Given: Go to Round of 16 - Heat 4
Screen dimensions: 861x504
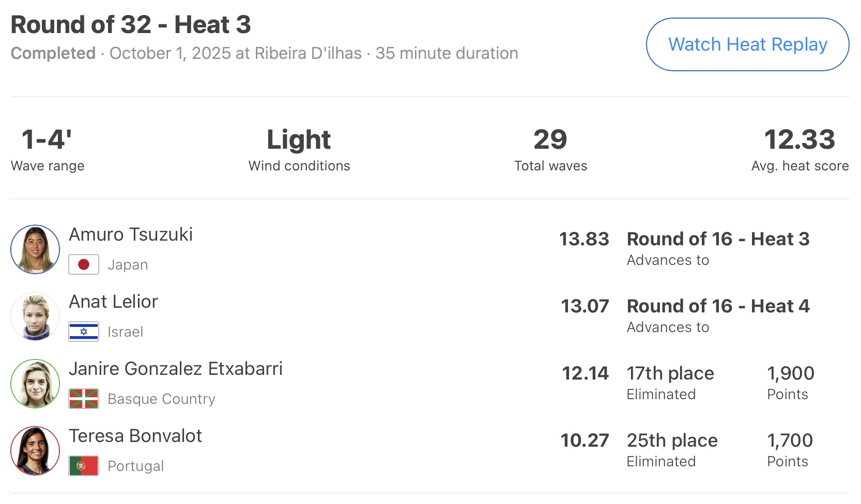Looking at the screenshot, I should coord(718,306).
